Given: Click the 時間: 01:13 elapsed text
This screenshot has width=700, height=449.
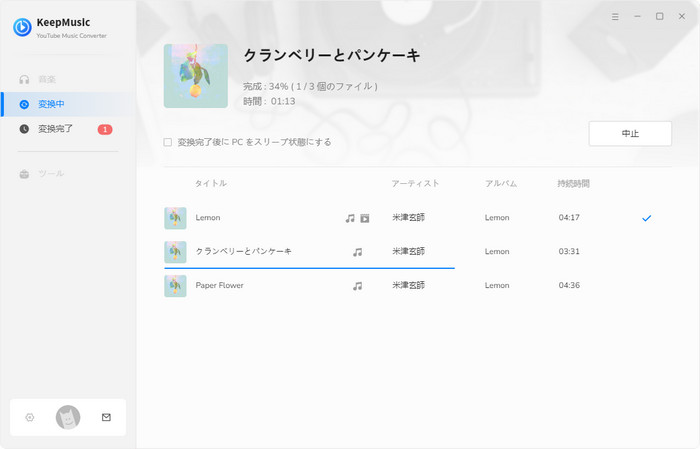Looking at the screenshot, I should click(x=269, y=101).
